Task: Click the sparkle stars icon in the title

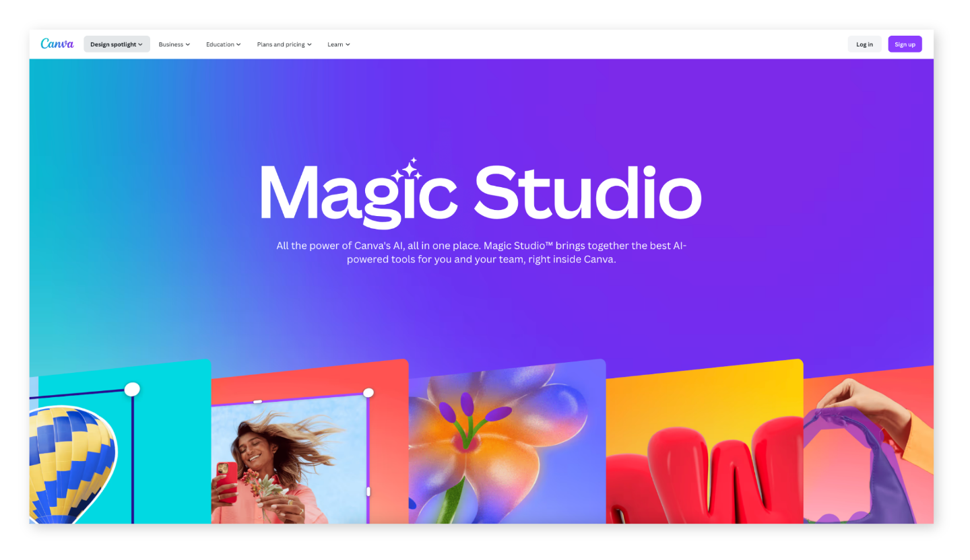Action: pos(408,171)
